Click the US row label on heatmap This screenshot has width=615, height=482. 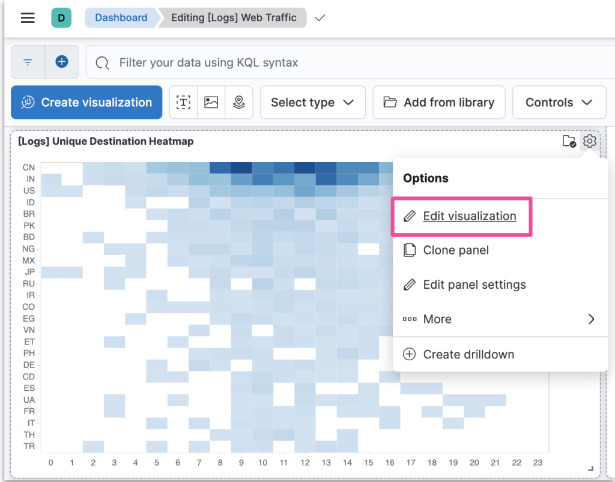click(x=29, y=191)
